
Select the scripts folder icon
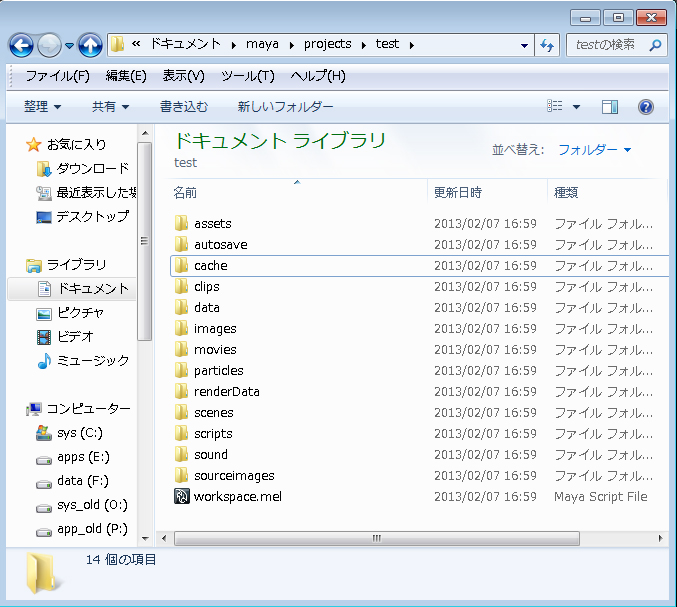tap(181, 433)
